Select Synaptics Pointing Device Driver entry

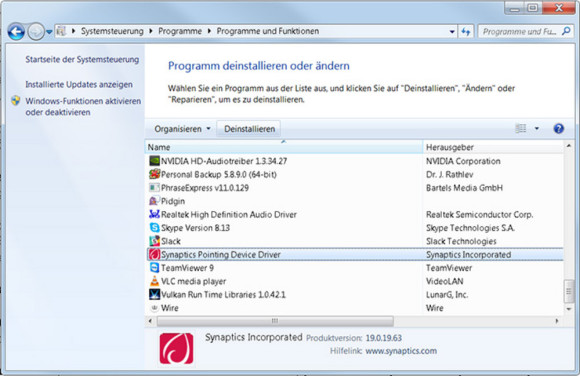coord(221,255)
